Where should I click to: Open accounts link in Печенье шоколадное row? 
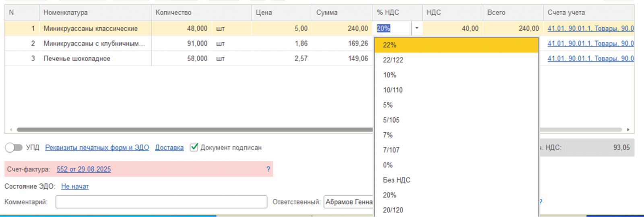(x=590, y=58)
